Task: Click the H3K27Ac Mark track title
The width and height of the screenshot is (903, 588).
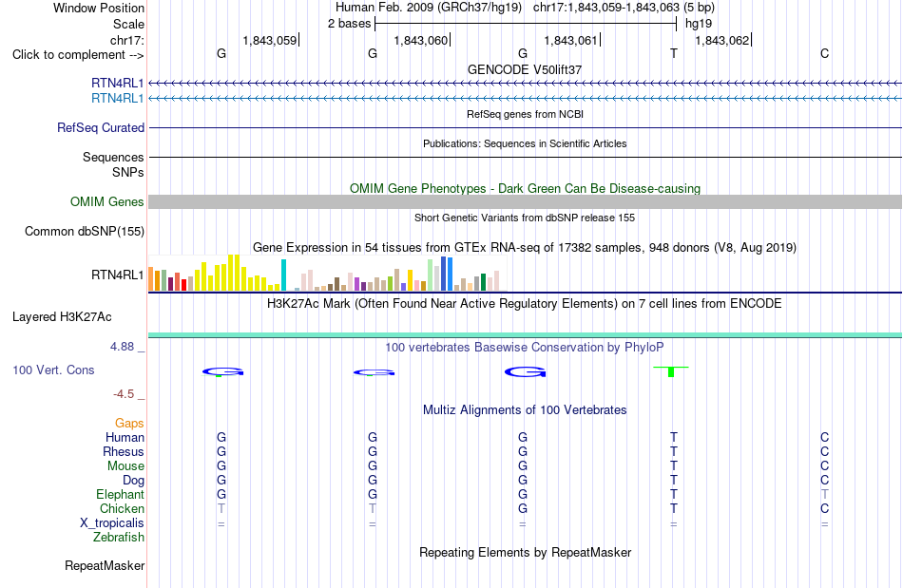Action: (525, 304)
